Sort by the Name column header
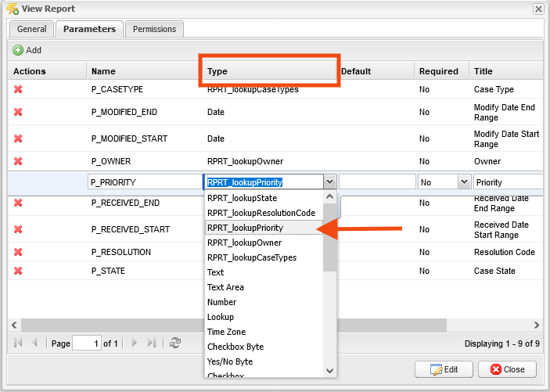The height and width of the screenshot is (392, 550). click(144, 71)
